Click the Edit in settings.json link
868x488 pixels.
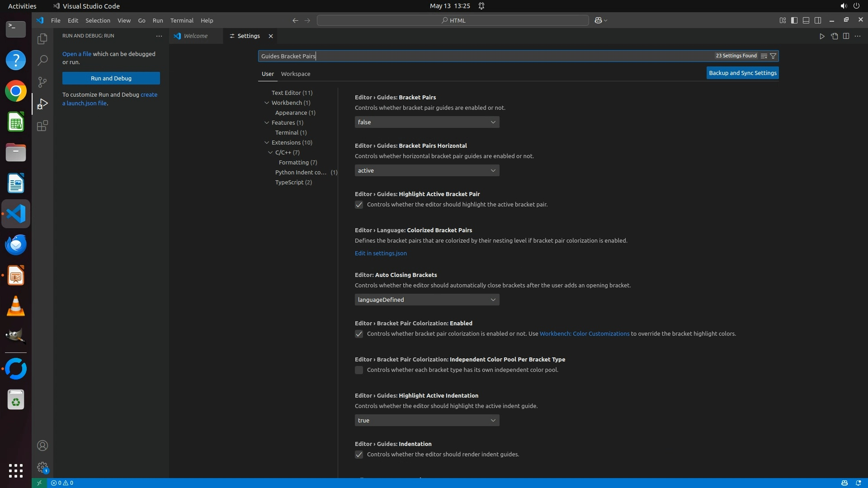point(380,253)
